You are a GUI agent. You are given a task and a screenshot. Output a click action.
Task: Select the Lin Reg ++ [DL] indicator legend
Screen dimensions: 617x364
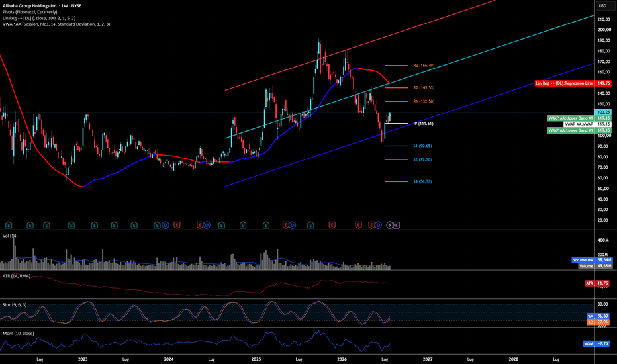pyautogui.click(x=39, y=18)
